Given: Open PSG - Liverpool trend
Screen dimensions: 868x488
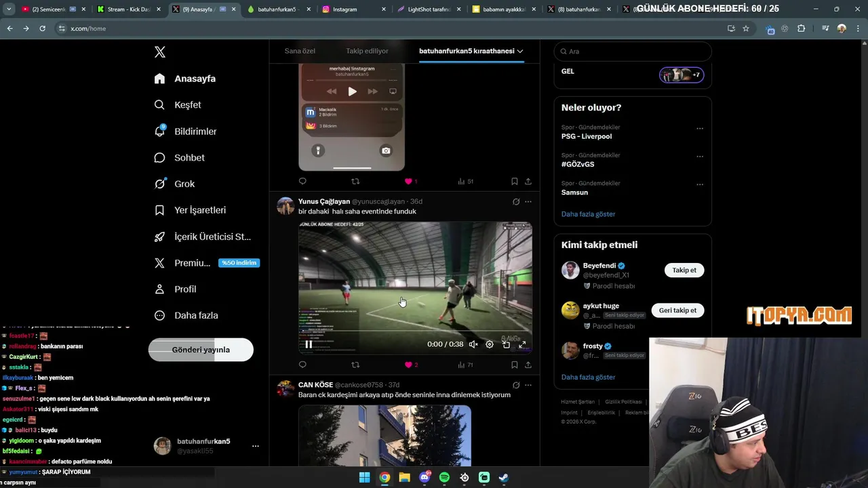Looking at the screenshot, I should click(587, 136).
